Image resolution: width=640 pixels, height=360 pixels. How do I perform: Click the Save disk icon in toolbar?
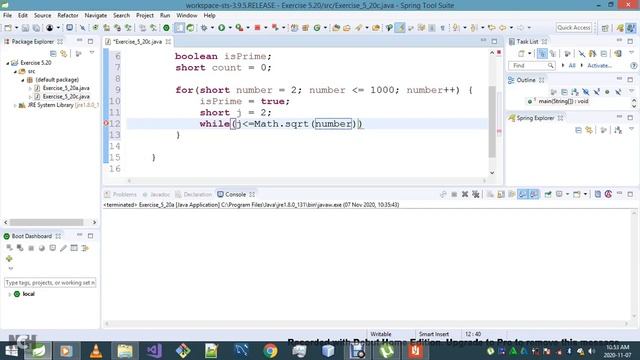(x=25, y=28)
